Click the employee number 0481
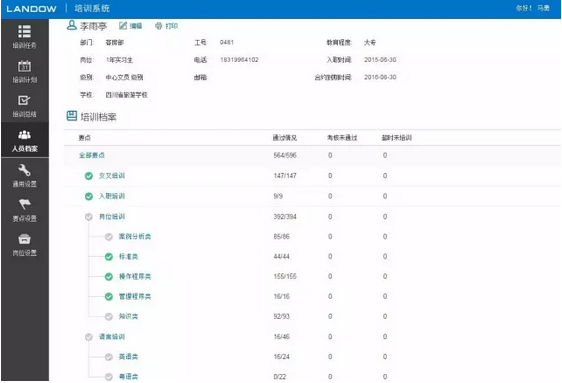The image size is (562, 383). [x=227, y=42]
